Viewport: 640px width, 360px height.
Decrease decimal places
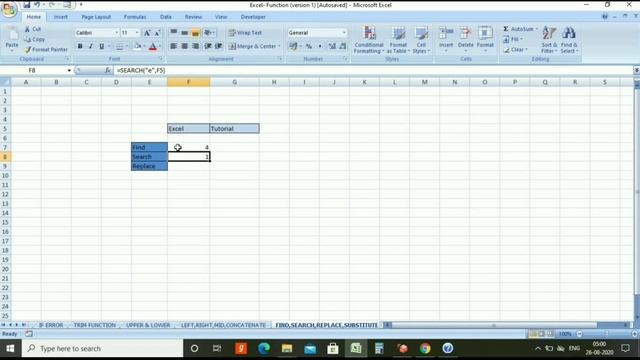click(x=343, y=46)
